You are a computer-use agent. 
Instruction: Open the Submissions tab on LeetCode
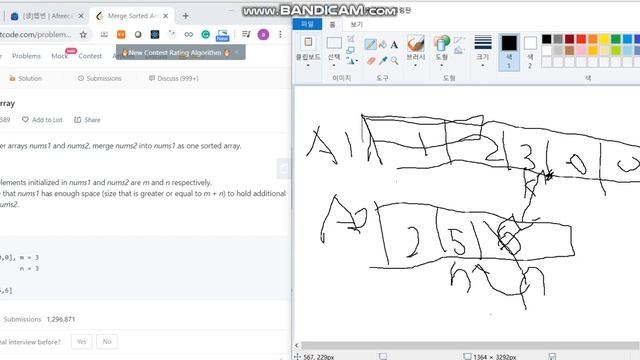100,78
